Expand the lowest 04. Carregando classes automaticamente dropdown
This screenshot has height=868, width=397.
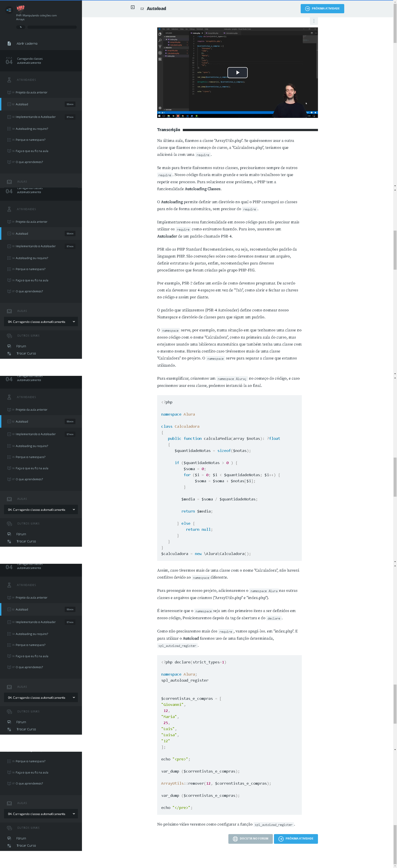click(41, 813)
